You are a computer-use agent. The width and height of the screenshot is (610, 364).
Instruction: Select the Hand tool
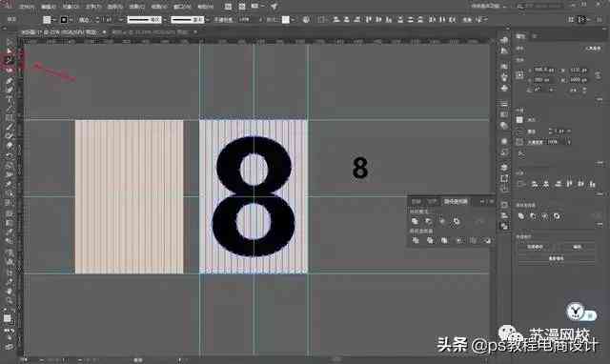(10, 291)
